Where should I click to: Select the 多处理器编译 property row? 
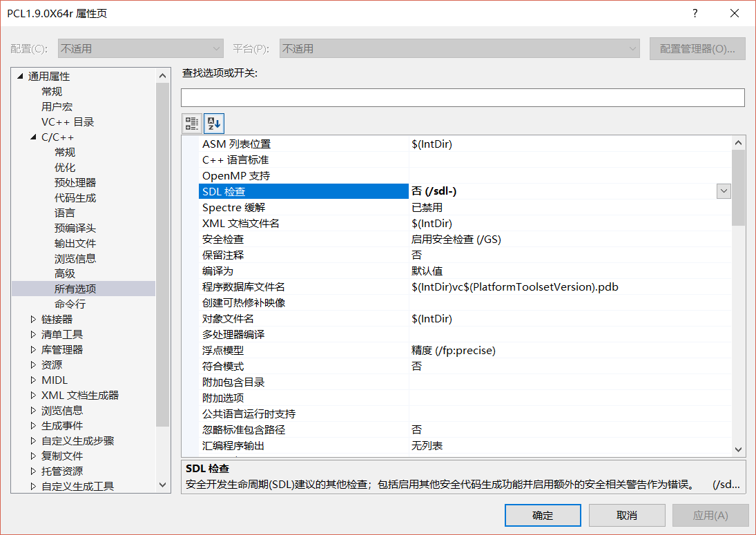pos(465,335)
